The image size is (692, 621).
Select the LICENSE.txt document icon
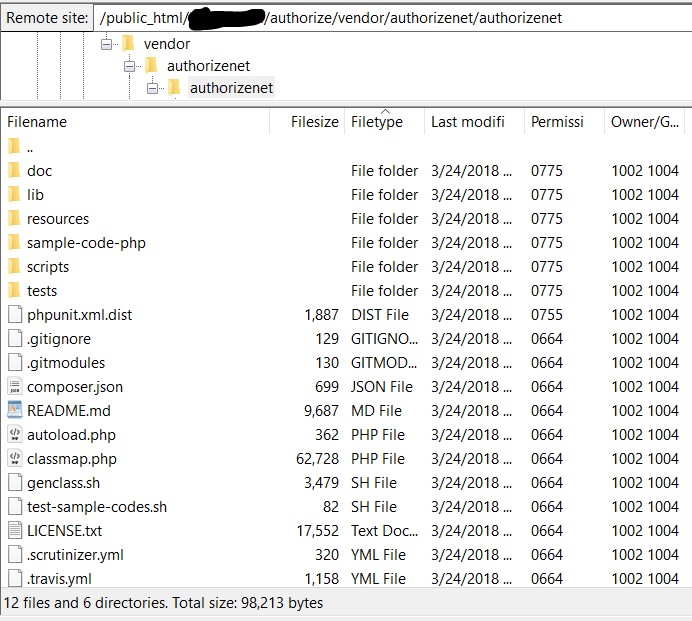point(14,530)
